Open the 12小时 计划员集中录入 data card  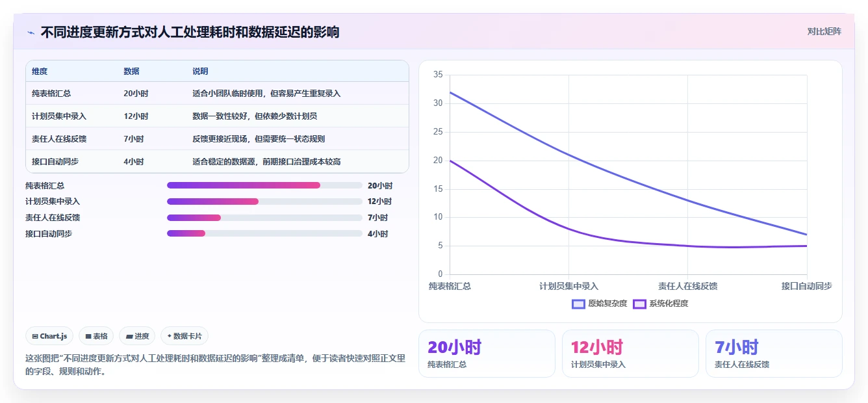(x=630, y=354)
